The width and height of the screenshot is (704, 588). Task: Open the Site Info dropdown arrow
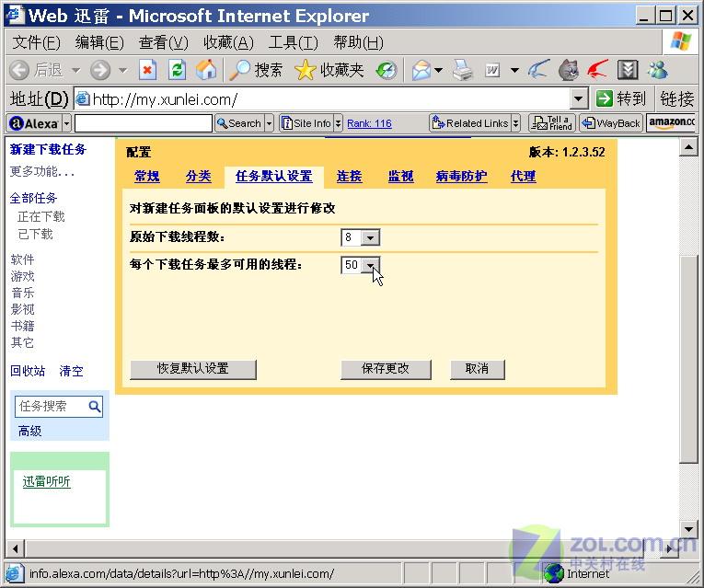(x=338, y=123)
